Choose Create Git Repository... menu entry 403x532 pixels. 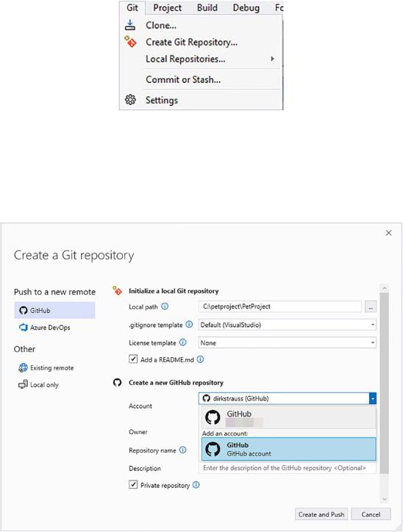(x=201, y=42)
